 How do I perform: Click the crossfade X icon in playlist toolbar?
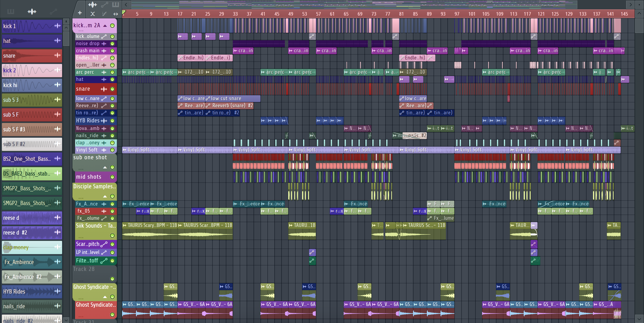pyautogui.click(x=93, y=14)
